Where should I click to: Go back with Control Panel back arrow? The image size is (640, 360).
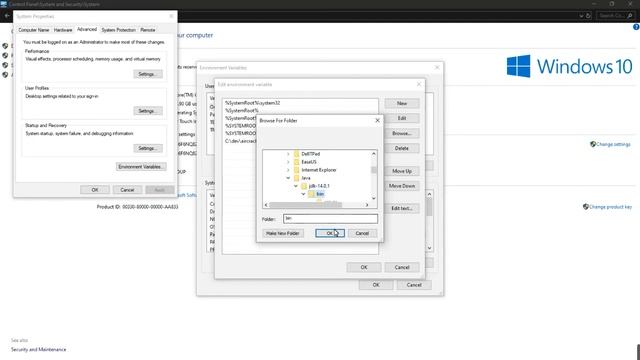(7, 16)
